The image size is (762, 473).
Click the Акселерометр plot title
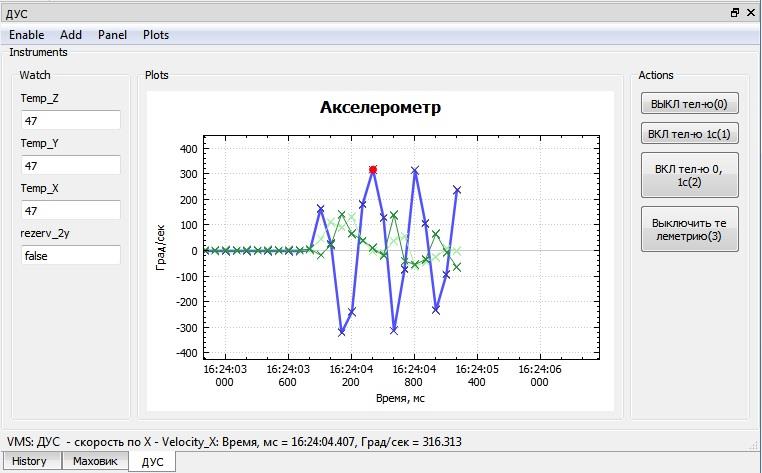[x=379, y=107]
